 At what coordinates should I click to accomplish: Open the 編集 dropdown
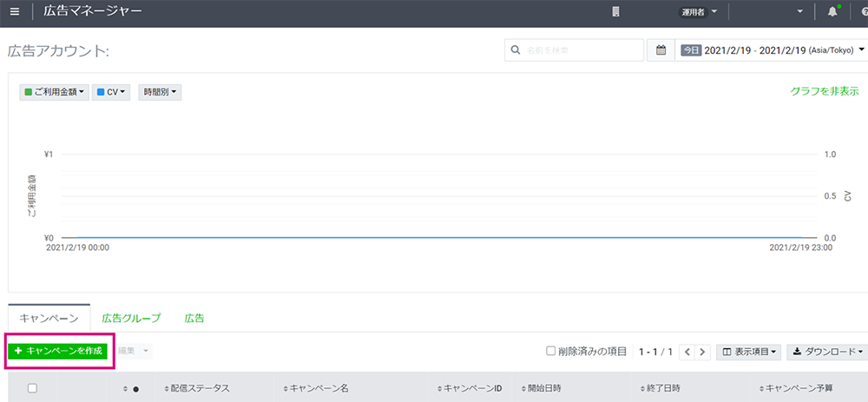click(x=134, y=351)
